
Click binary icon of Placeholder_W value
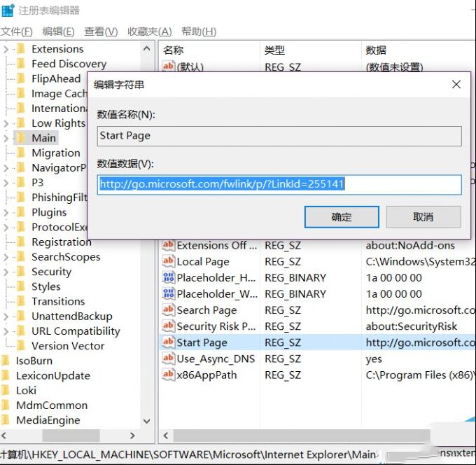169,293
